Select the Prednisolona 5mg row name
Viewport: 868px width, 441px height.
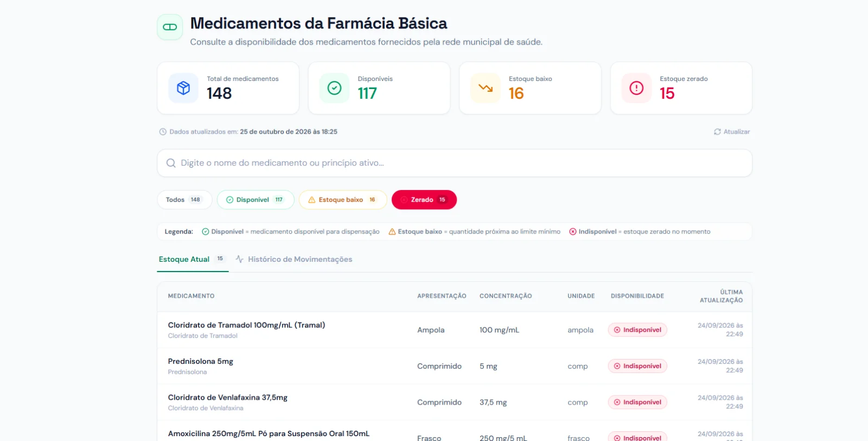pos(200,362)
